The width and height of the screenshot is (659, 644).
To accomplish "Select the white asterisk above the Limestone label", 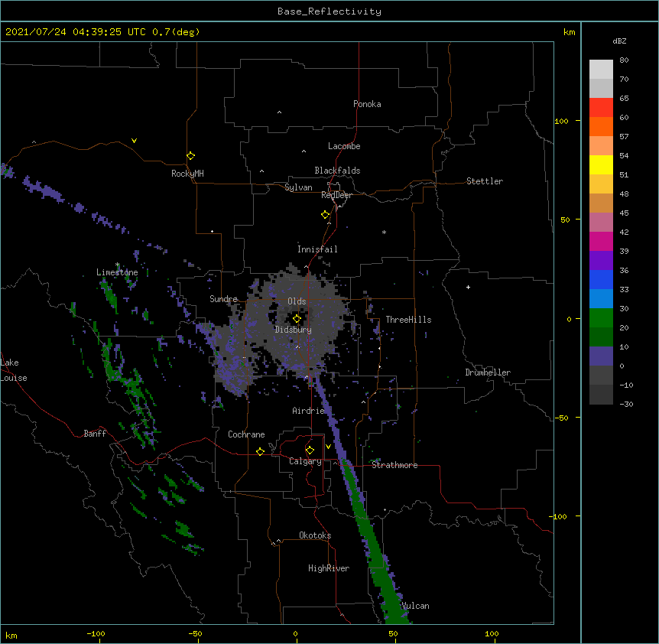I will (117, 265).
